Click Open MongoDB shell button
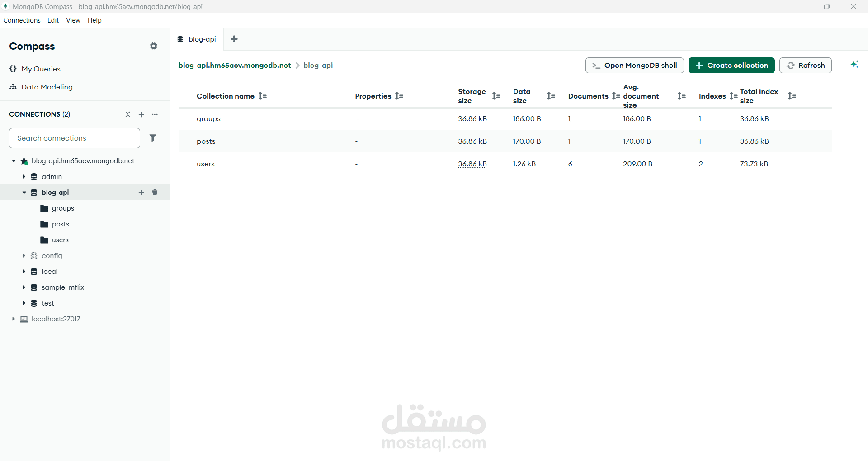This screenshot has height=461, width=868. [634, 65]
